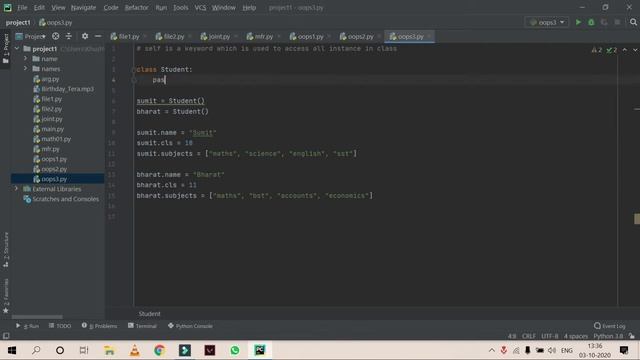
Task: Open the Project view selector dropdown
Action: point(31,36)
